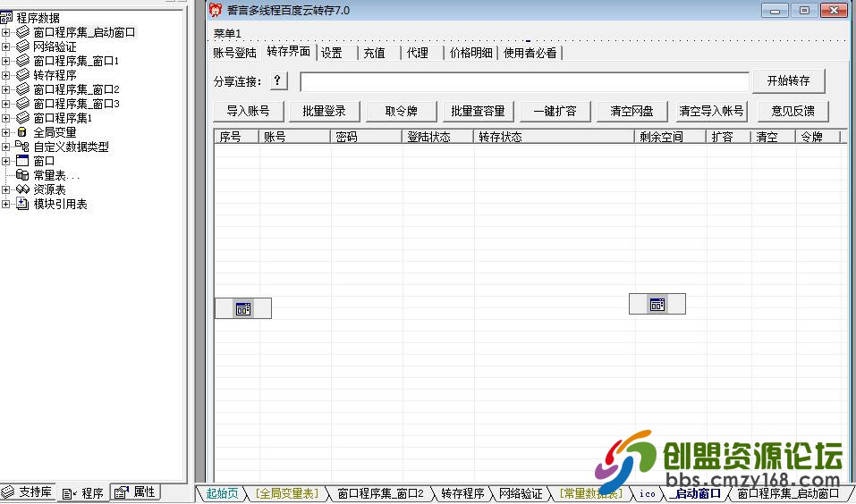Click the 窗口程序集_启动窗口 tree icon

22,32
